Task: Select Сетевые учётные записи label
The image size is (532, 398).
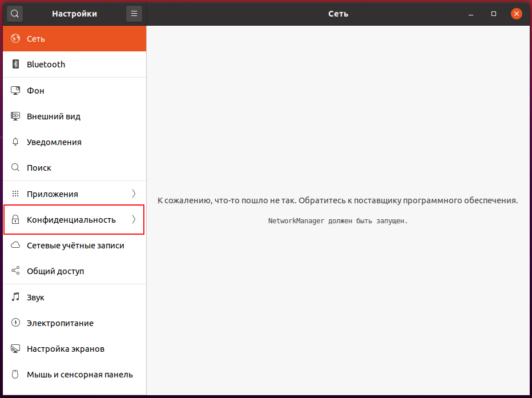Action: (x=76, y=246)
